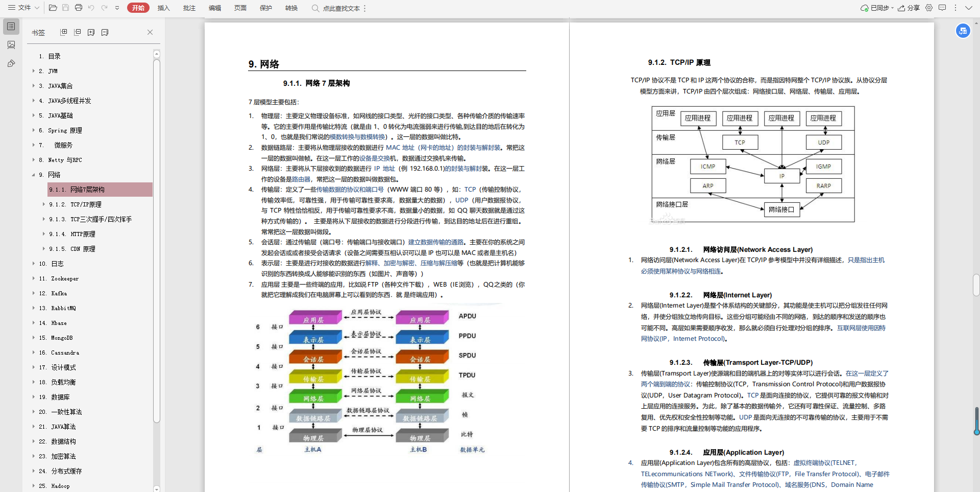Image resolution: width=980 pixels, height=492 pixels.
Task: Open the quick access toolbar dropdown arrow
Action: tap(117, 8)
